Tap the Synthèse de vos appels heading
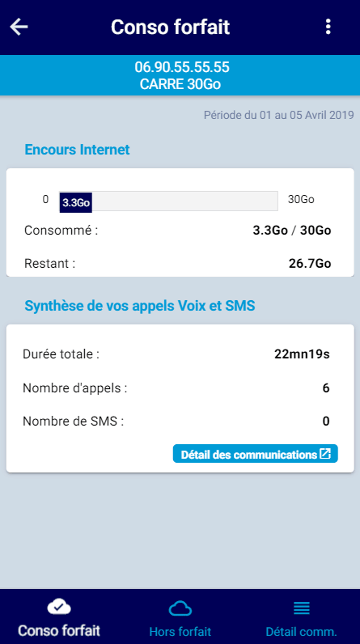This screenshot has width=360, height=644. tap(140, 306)
